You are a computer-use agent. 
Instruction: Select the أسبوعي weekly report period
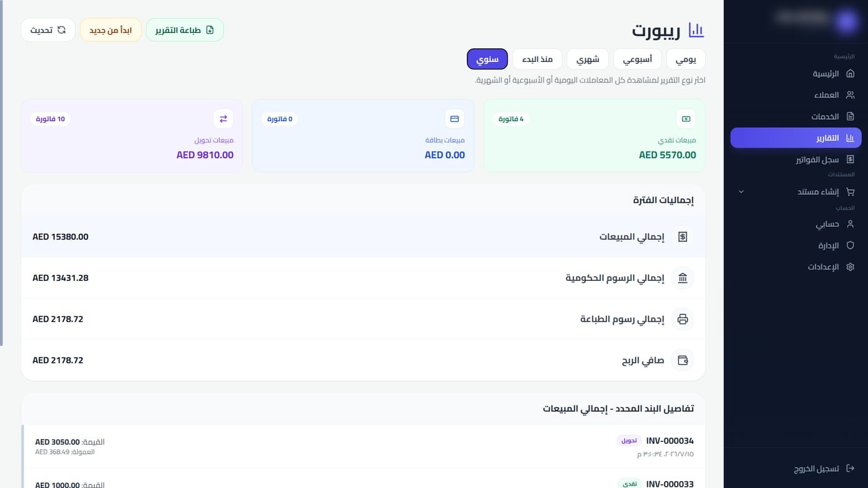pyautogui.click(x=637, y=59)
